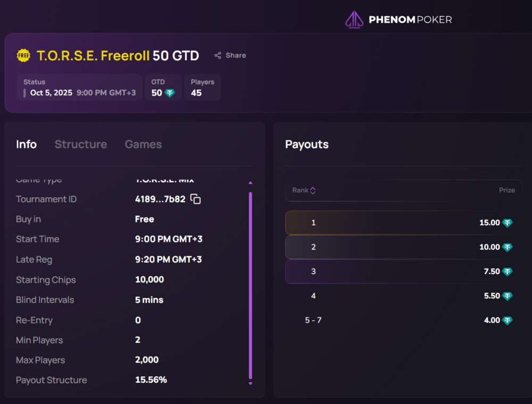Click the gem icon beside the 10.00 prize

point(508,247)
